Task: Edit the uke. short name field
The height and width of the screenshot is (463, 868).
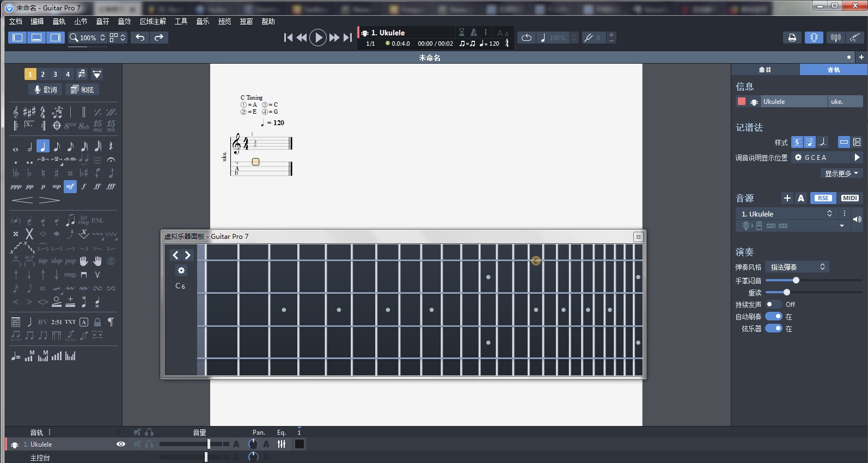Action: [846, 102]
